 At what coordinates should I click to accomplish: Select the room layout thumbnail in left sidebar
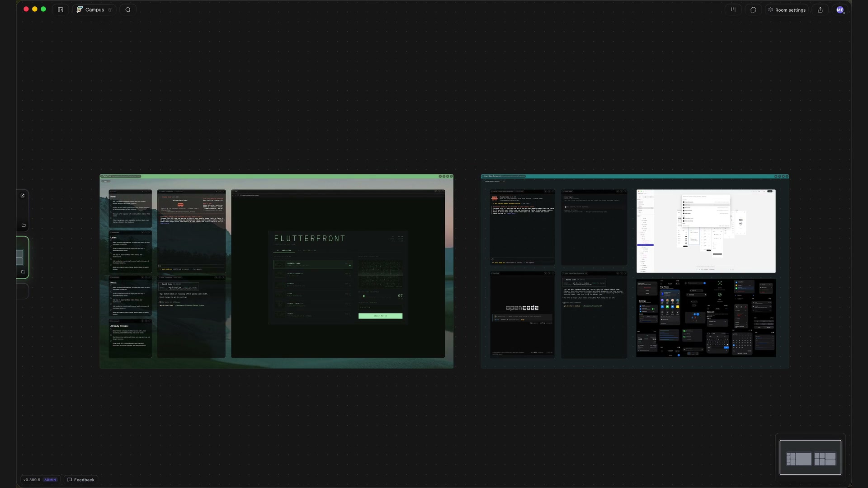[19, 257]
